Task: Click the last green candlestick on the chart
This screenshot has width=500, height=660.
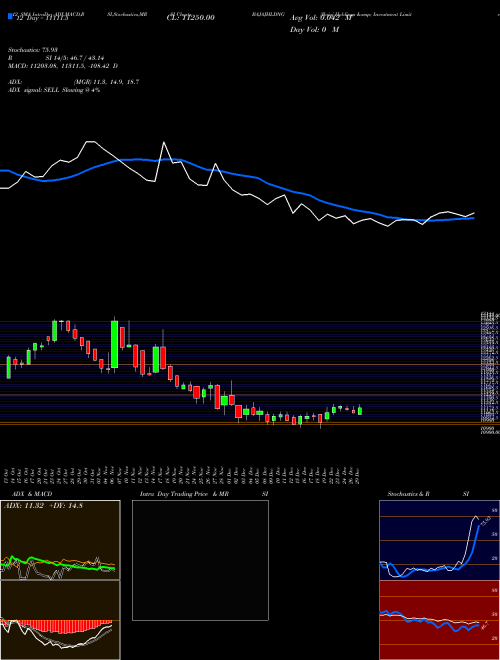Action: [x=360, y=410]
